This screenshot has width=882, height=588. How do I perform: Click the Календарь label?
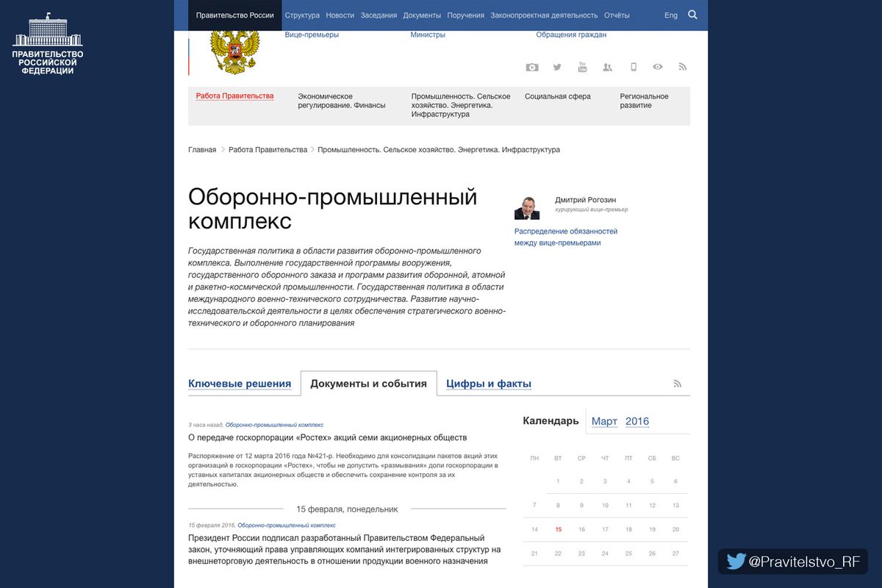[x=551, y=421]
